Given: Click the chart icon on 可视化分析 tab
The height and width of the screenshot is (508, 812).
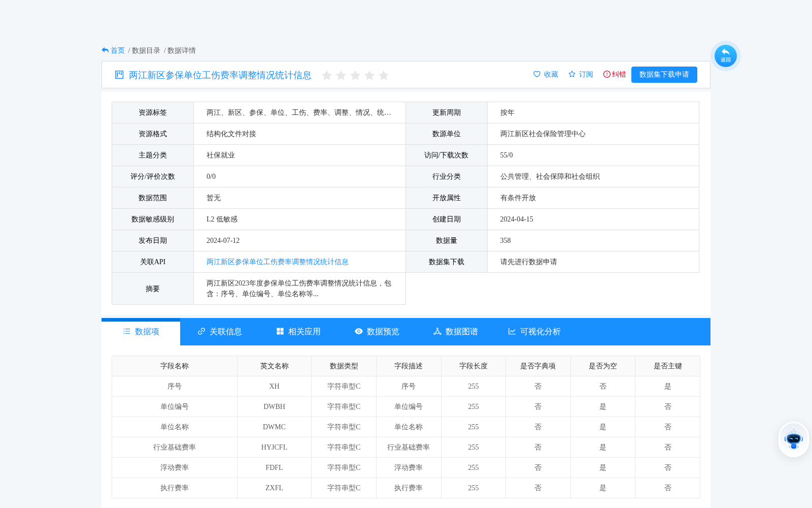Looking at the screenshot, I should [512, 331].
